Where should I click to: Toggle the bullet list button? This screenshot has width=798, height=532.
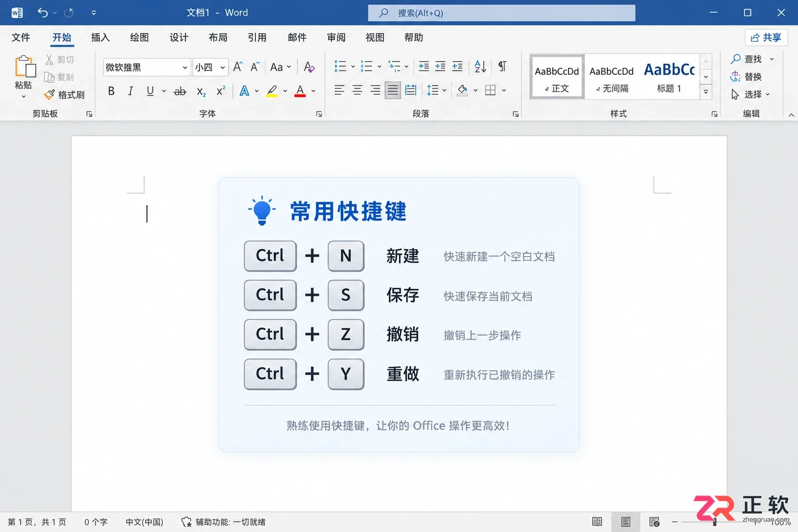click(340, 66)
